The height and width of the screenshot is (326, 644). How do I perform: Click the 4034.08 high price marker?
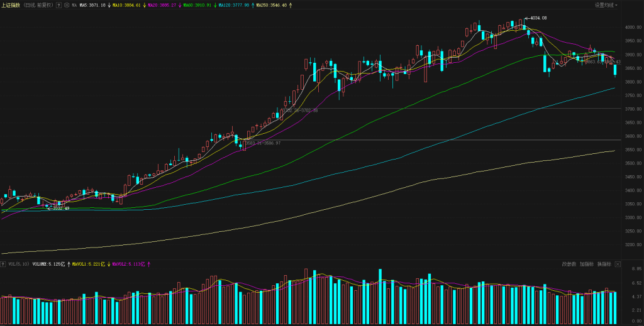click(x=538, y=18)
